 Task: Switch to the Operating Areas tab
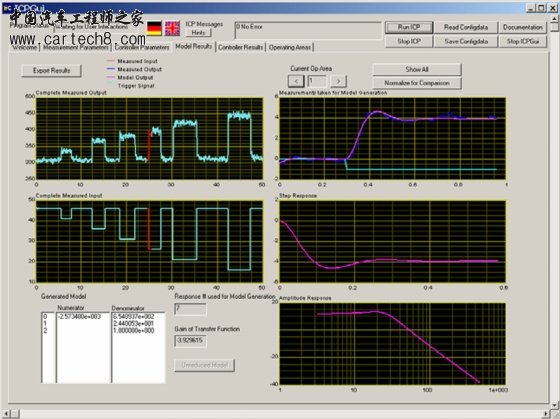290,47
